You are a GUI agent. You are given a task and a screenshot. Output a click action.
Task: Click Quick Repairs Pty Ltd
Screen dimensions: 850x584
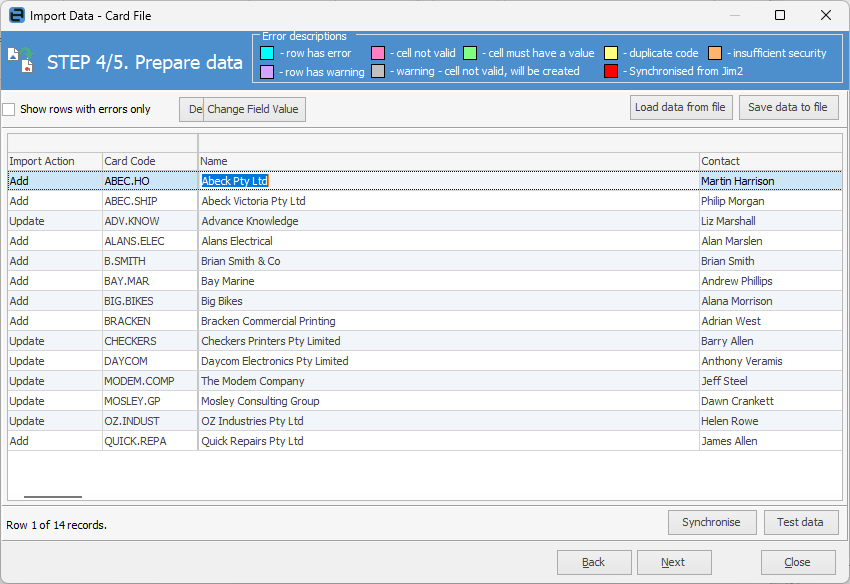click(449, 442)
